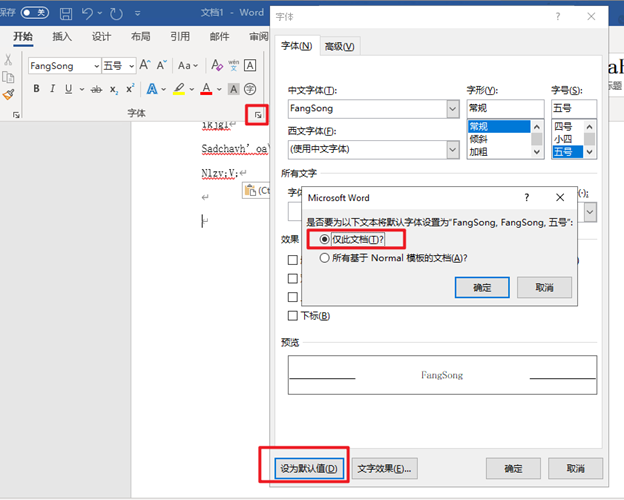Open the Quick Access toolbar customize arrow
Image resolution: width=624 pixels, height=500 pixels.
[x=137, y=14]
